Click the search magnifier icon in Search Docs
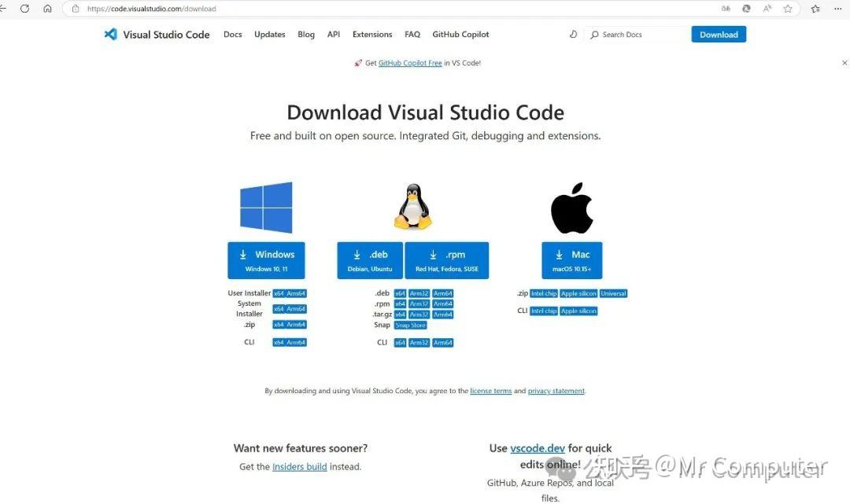The image size is (850, 504). coord(596,34)
